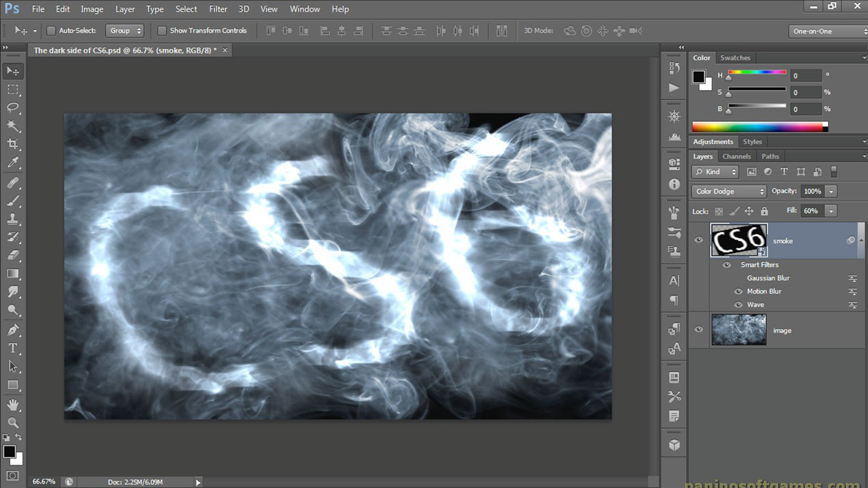Open the Group auto-select dropdown
Image resolution: width=868 pixels, height=488 pixels.
[x=125, y=31]
